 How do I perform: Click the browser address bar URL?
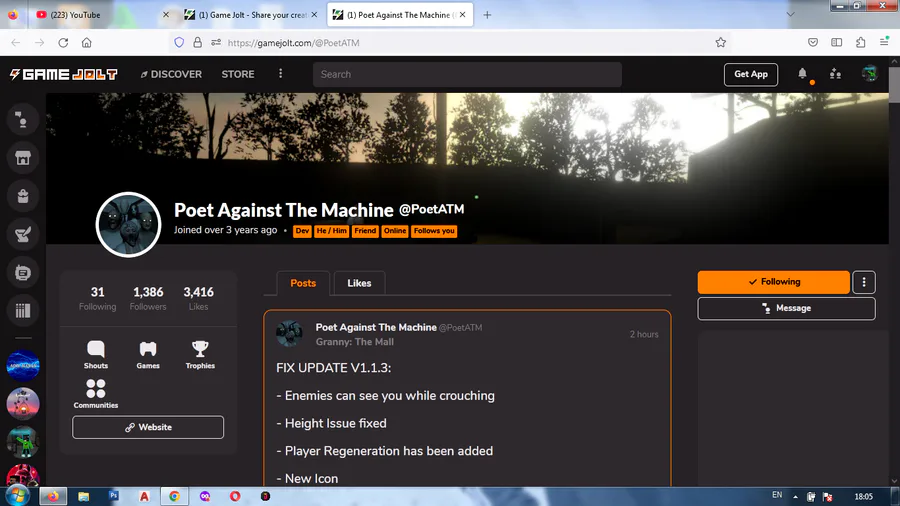tap(293, 43)
